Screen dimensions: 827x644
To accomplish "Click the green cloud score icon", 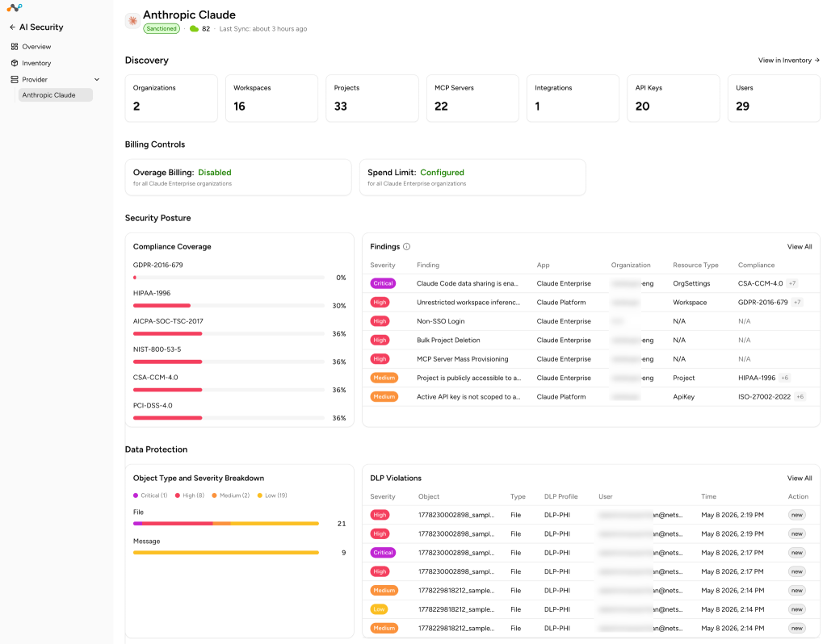I will [x=194, y=29].
